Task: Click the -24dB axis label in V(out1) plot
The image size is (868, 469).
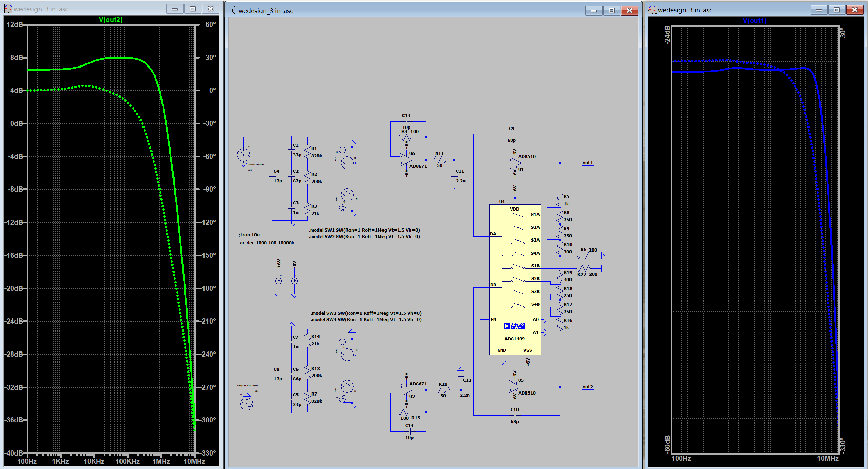Action: pos(667,35)
